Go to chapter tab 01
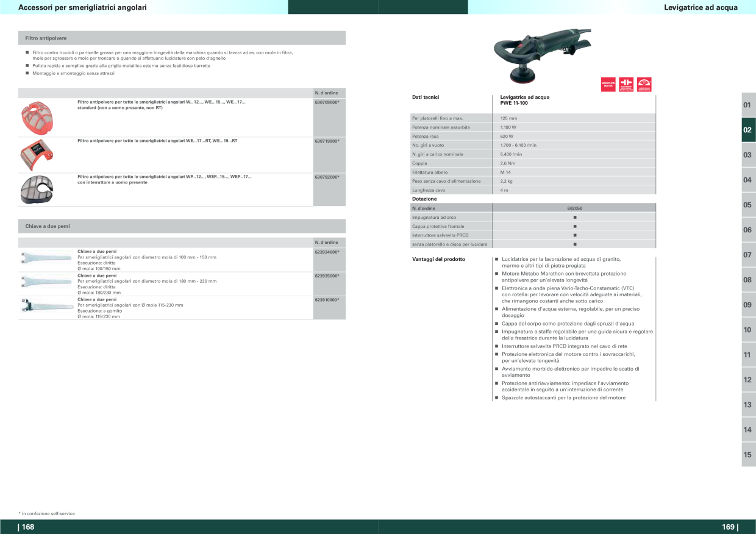 point(748,105)
